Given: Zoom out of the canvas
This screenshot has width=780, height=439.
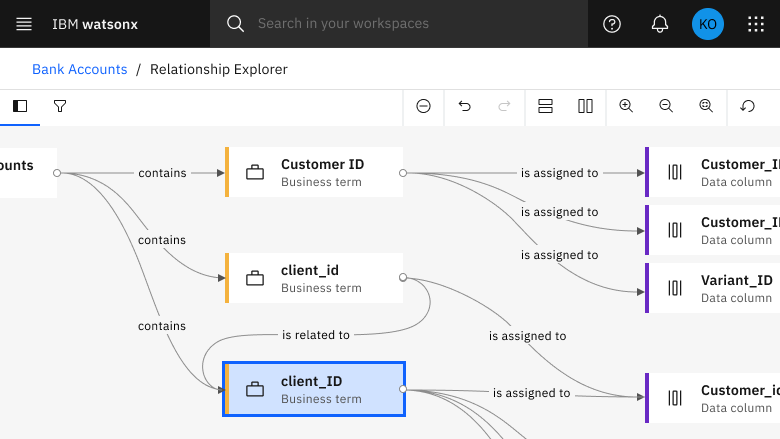Looking at the screenshot, I should click(667, 106).
